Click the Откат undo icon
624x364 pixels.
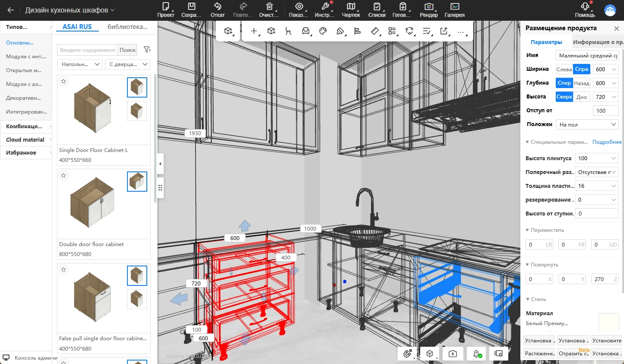tap(218, 7)
